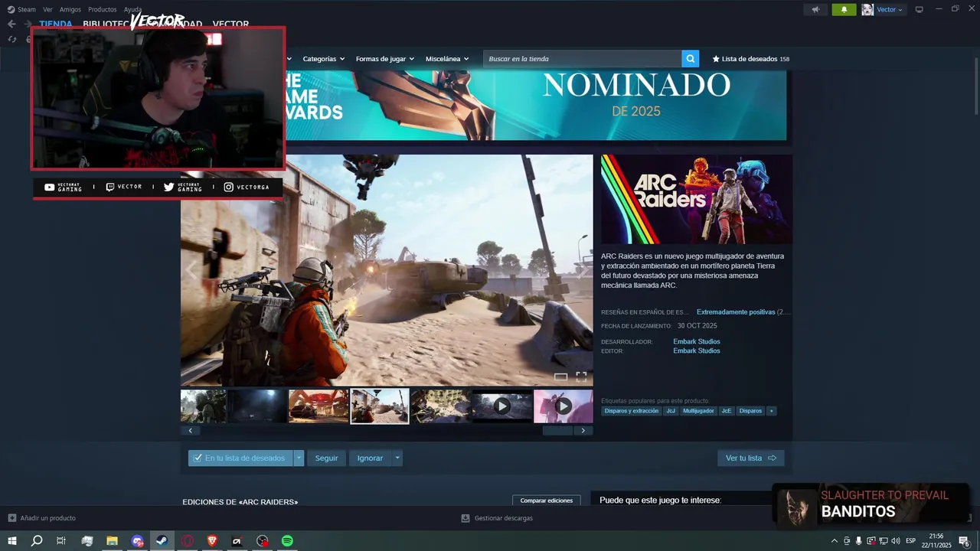
Task: Select the Disparos y extracción tag
Action: [632, 411]
